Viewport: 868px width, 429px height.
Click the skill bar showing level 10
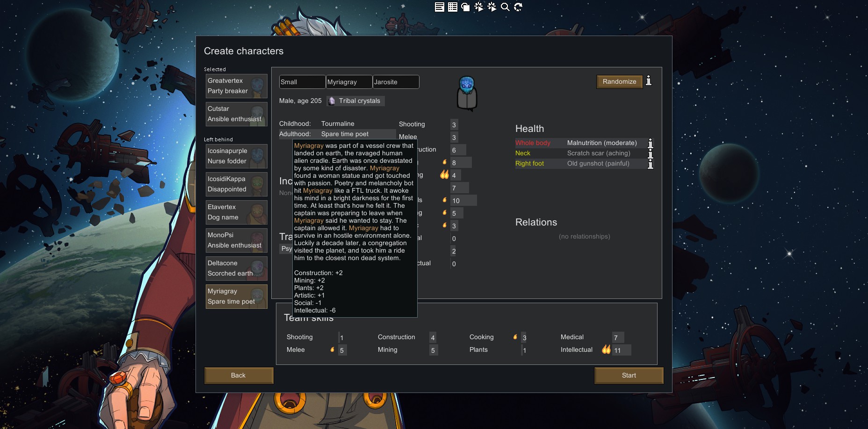pyautogui.click(x=463, y=201)
